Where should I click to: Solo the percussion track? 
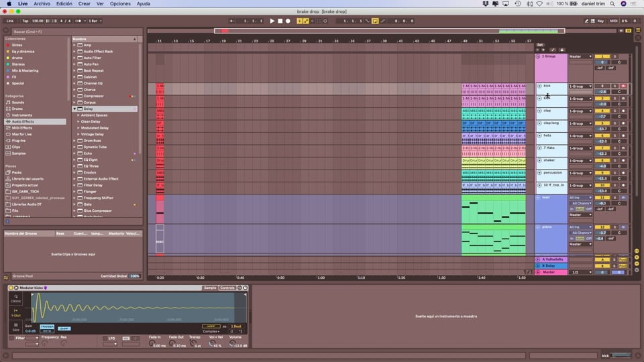tap(615, 173)
